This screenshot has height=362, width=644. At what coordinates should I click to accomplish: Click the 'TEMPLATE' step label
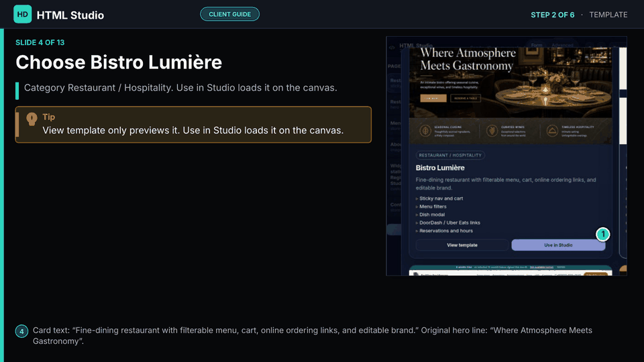(x=608, y=15)
